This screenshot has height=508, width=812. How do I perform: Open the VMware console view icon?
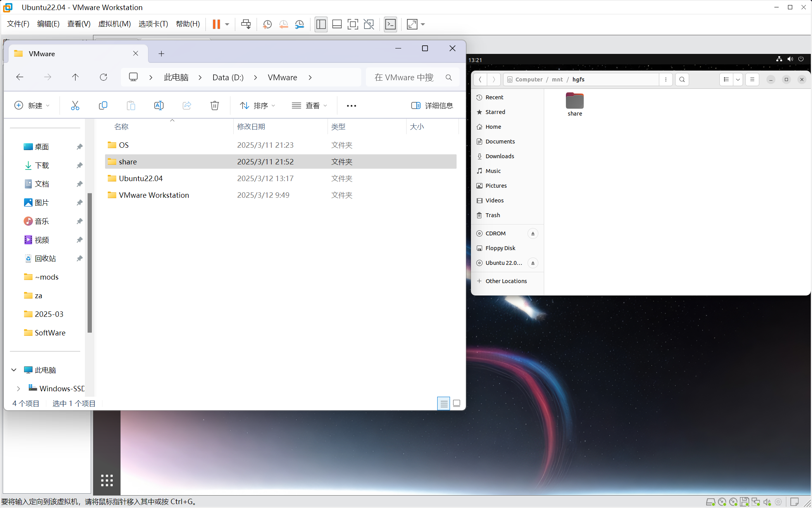[x=390, y=24]
